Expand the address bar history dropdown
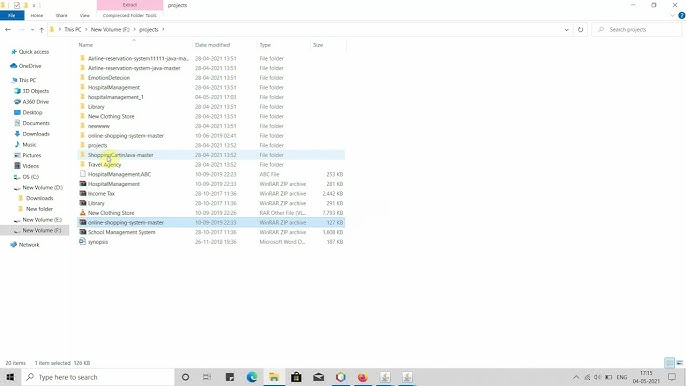This screenshot has width=686, height=386. 567,30
